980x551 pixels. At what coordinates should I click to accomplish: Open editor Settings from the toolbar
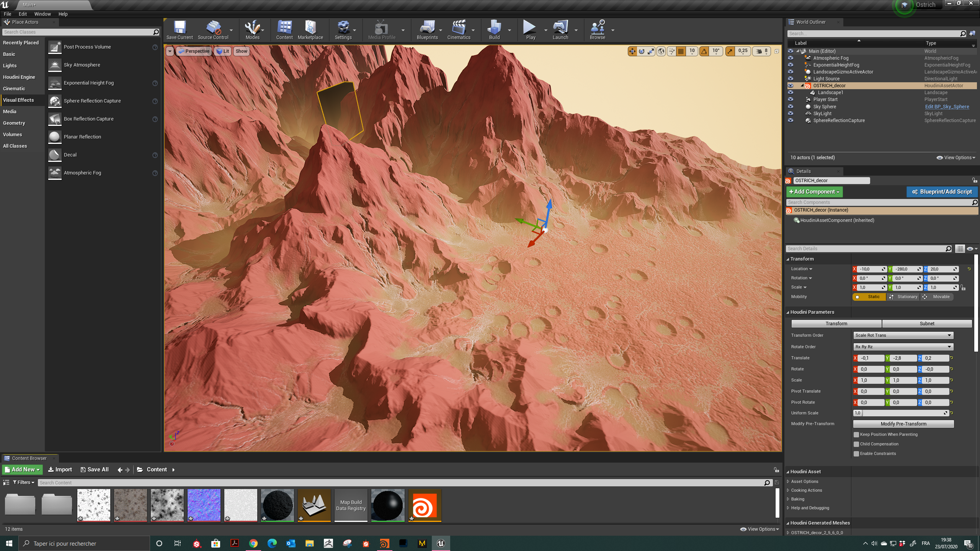tap(343, 30)
